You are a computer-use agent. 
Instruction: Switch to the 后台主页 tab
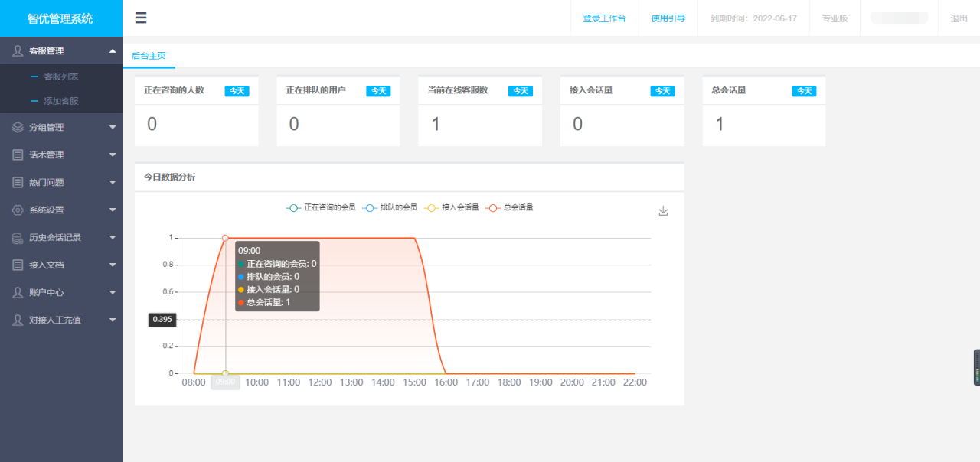point(149,56)
